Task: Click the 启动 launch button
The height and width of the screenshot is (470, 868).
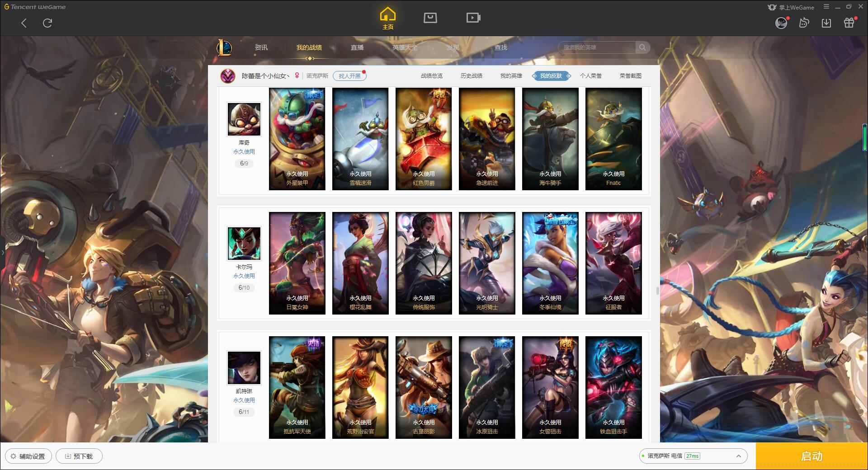Action: [x=812, y=456]
